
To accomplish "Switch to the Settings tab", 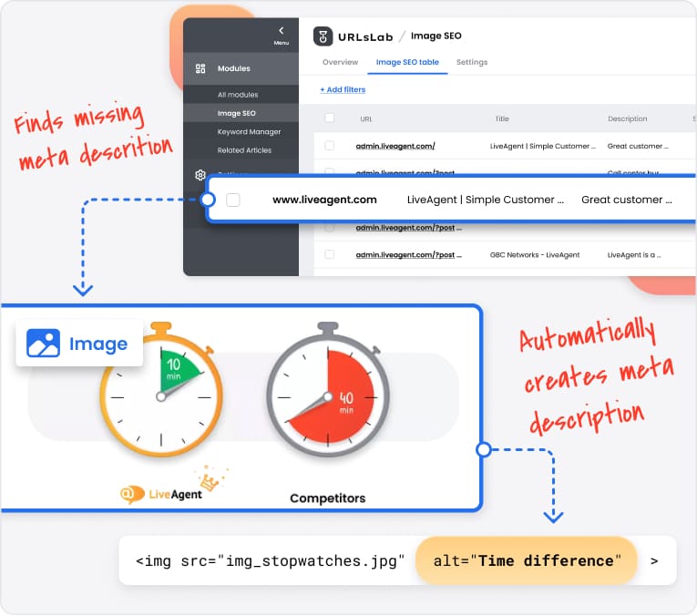I will point(472,62).
